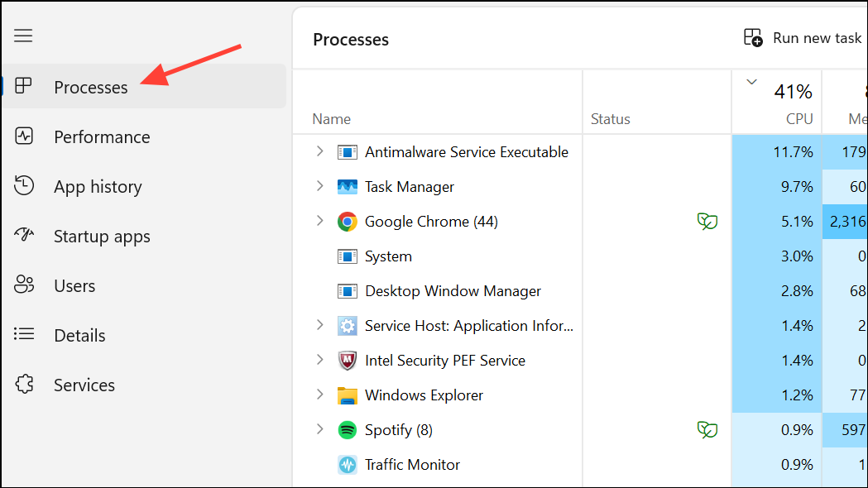Click the Intel Security PEF Service icon
The width and height of the screenshot is (868, 488).
coord(348,361)
